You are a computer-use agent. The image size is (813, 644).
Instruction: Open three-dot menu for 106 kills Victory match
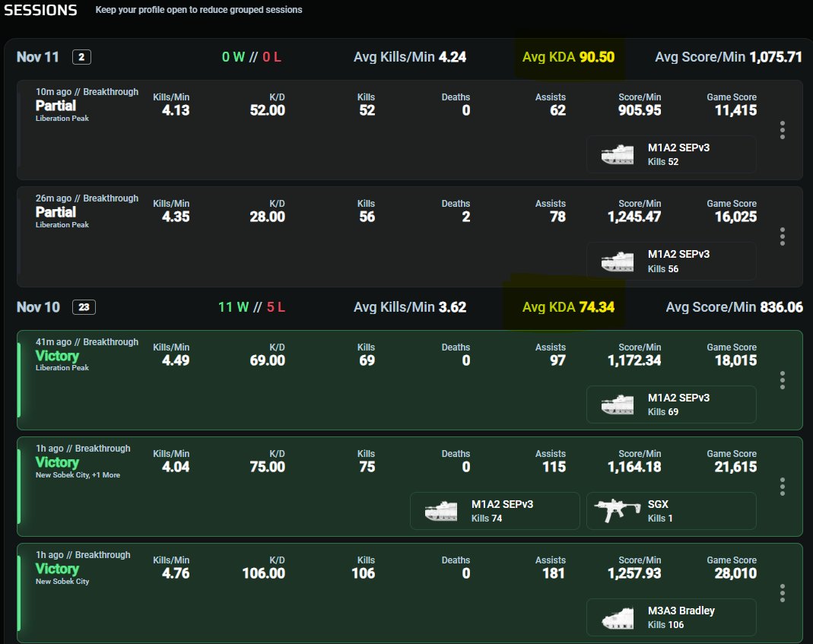coord(783,592)
